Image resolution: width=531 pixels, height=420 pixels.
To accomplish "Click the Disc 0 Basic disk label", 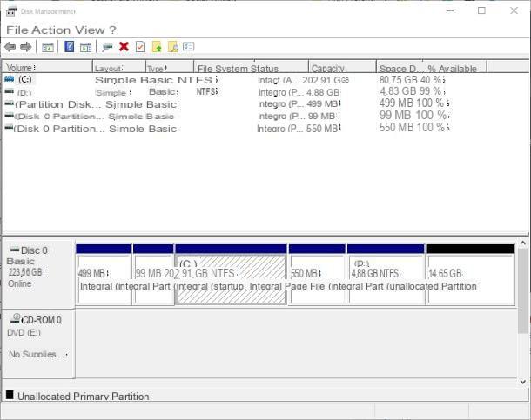I will (x=38, y=273).
